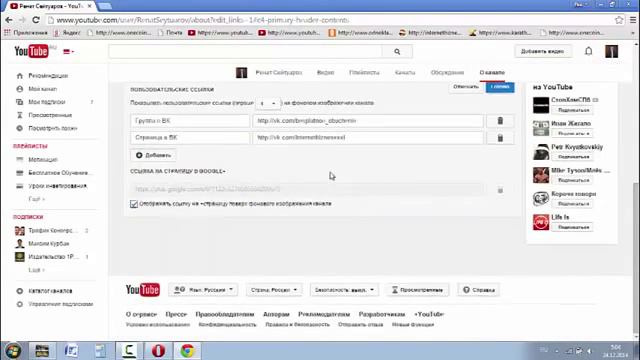Click the channel name tab with avatar
Viewport: 640px width, 360px height.
coord(269,73)
